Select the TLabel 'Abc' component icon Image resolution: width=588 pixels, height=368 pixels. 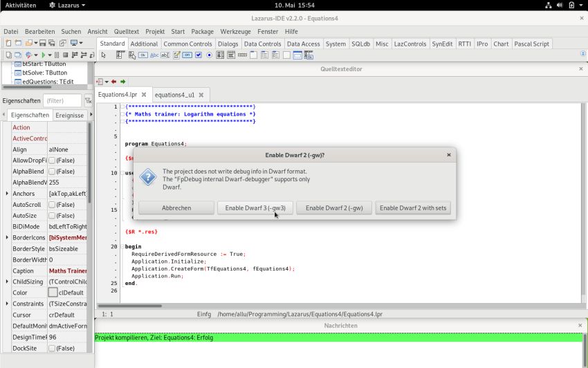tap(154, 55)
